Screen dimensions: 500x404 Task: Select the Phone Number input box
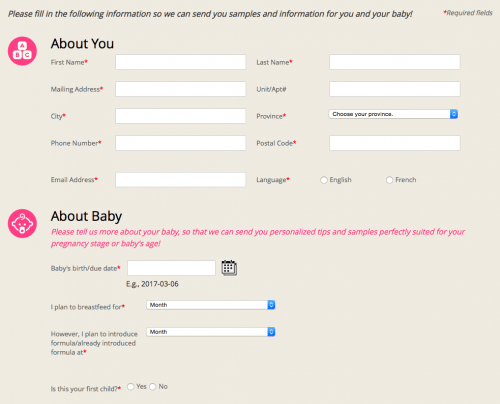pos(181,143)
